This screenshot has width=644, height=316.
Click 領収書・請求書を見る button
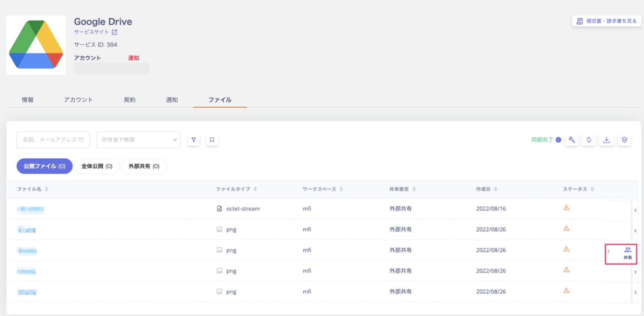(x=606, y=21)
